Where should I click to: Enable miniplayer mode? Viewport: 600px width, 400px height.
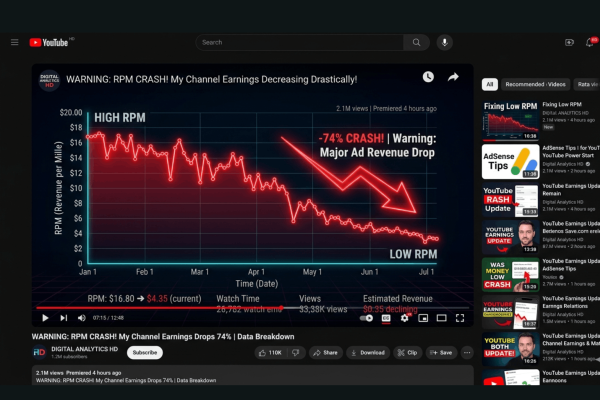pyautogui.click(x=423, y=318)
